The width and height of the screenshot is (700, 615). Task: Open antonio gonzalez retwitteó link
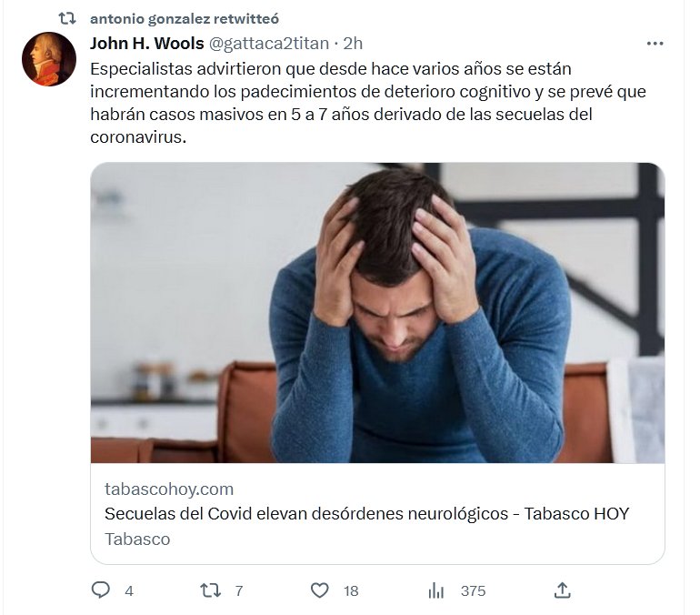(185, 19)
